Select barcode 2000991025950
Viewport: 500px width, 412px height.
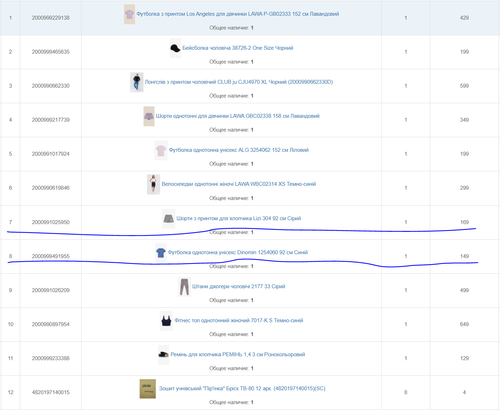pos(51,222)
